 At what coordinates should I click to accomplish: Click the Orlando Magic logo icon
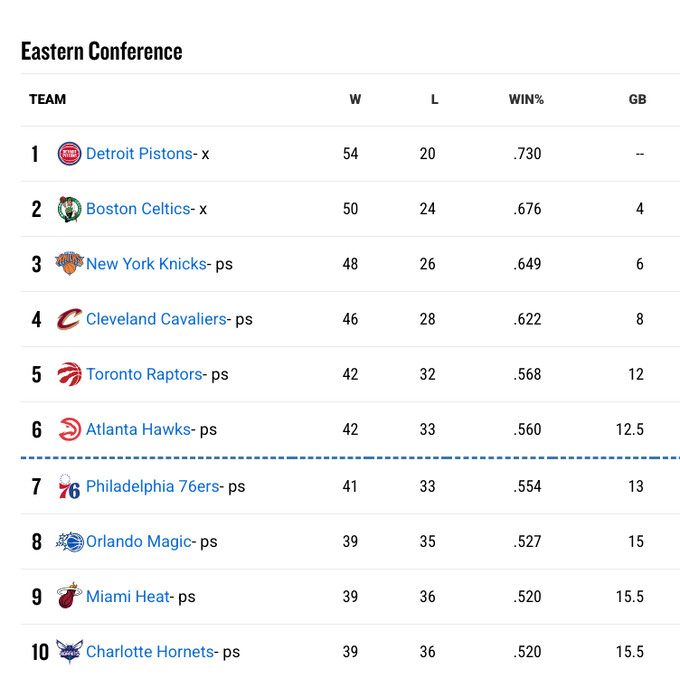[69, 542]
